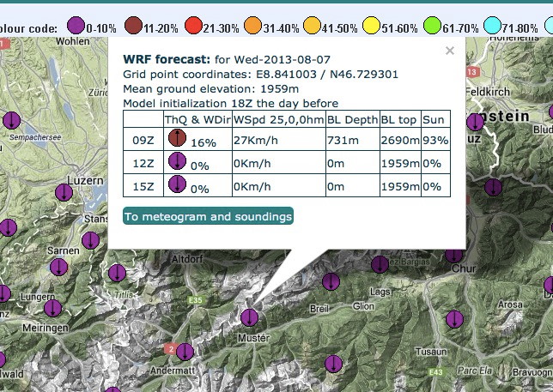The height and width of the screenshot is (392, 553).
Task: Select the forecast marker above Breil
Action: tap(331, 281)
